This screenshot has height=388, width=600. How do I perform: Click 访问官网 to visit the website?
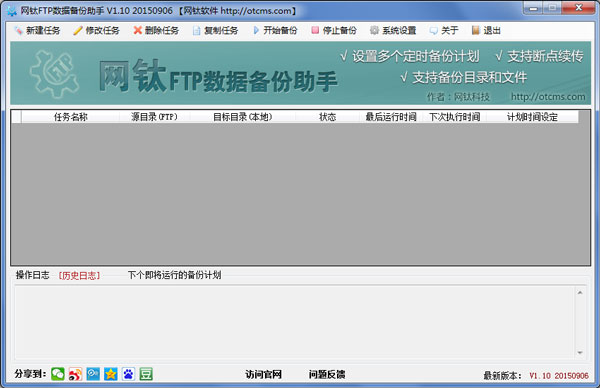[x=263, y=374]
